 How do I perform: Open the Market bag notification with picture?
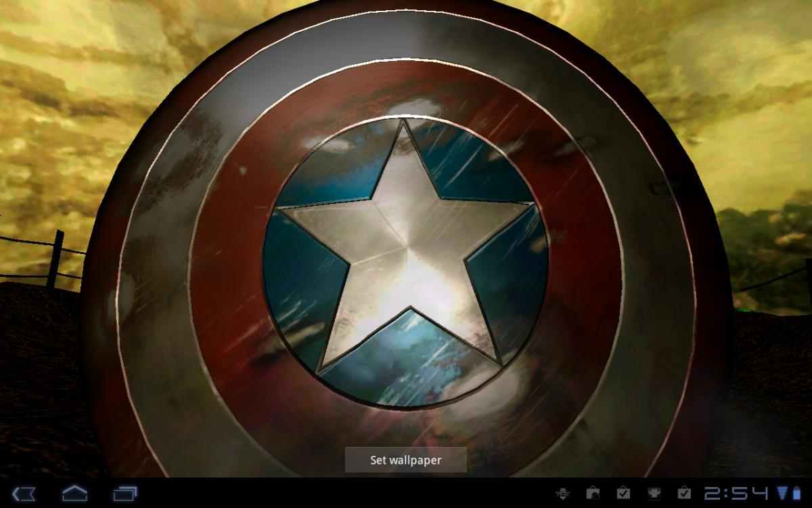point(593,493)
